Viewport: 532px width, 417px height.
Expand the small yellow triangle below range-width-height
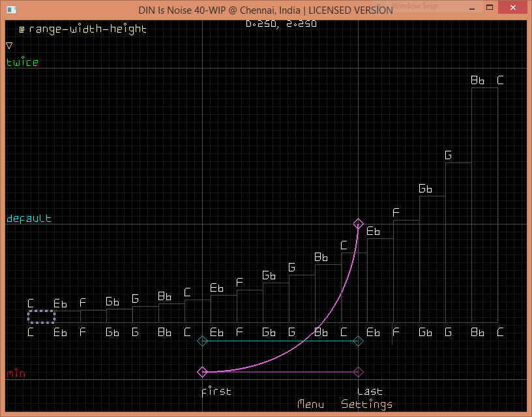tap(9, 46)
